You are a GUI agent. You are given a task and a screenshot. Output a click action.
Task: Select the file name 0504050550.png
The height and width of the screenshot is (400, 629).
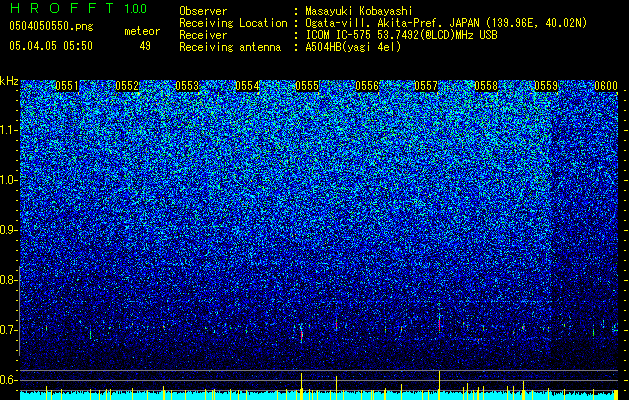[x=51, y=26]
